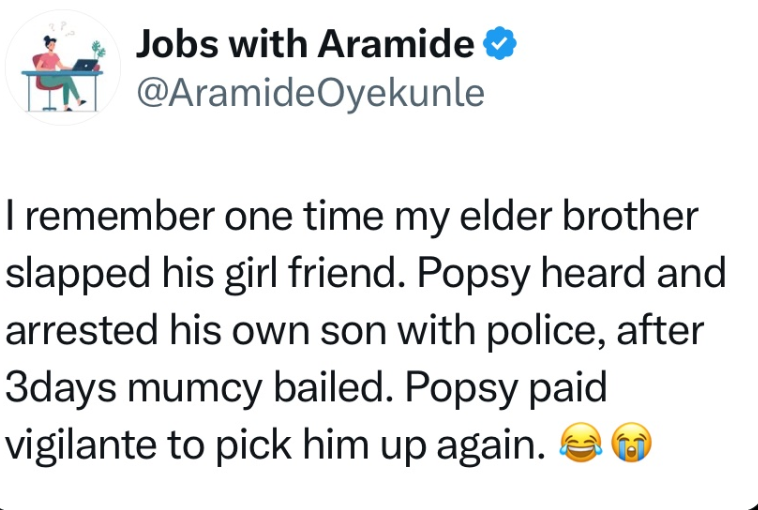The image size is (758, 510).
Task: Click the laptop in the profile avatar
Action: (x=86, y=67)
